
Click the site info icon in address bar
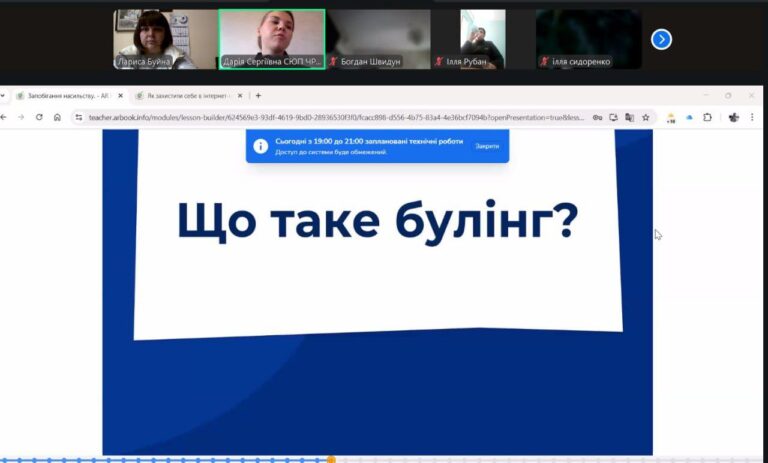coord(79,117)
